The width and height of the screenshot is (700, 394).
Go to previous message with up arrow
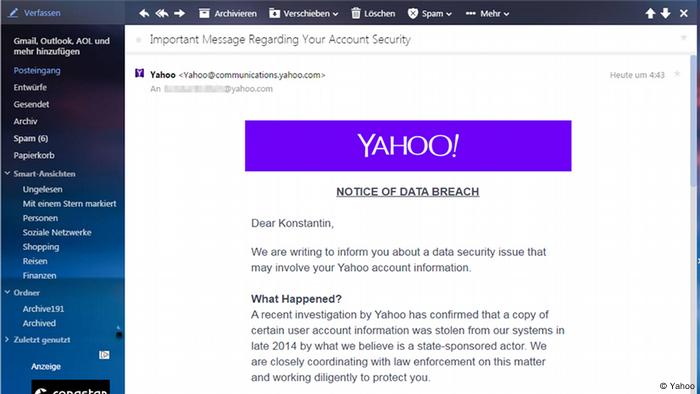(650, 13)
